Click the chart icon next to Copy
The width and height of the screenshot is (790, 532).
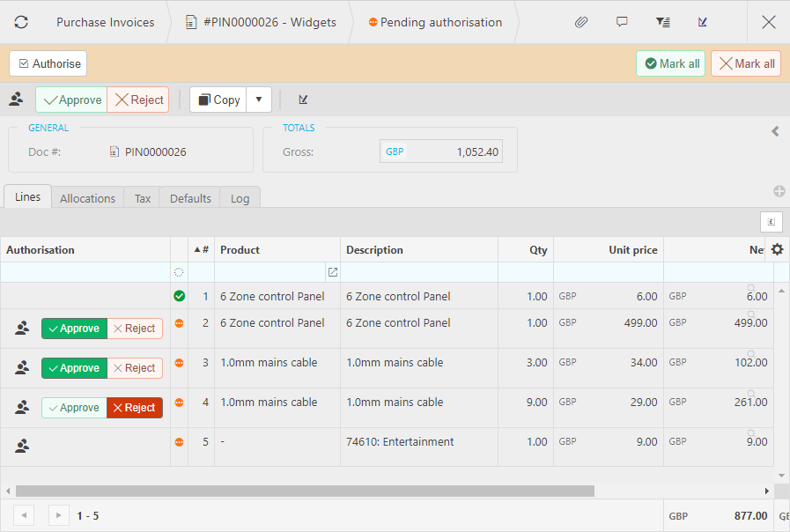pos(303,100)
